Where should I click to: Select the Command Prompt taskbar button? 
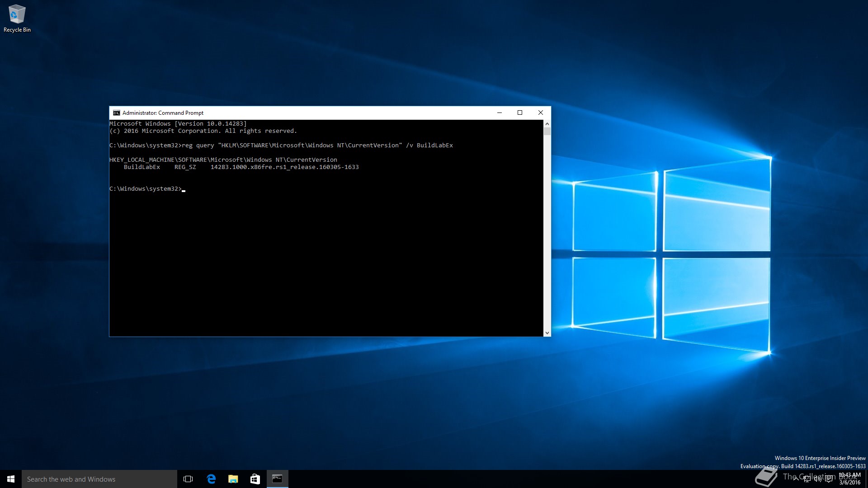tap(277, 479)
